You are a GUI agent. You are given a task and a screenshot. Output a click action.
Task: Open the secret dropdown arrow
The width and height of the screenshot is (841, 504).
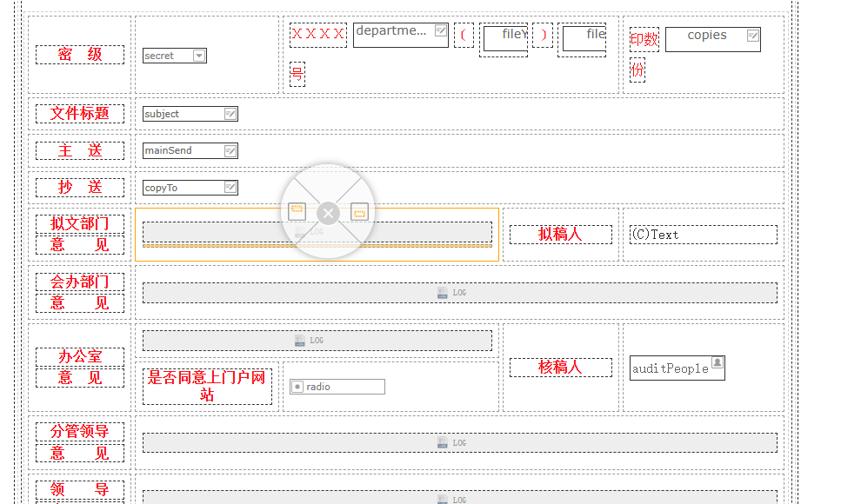(199, 56)
